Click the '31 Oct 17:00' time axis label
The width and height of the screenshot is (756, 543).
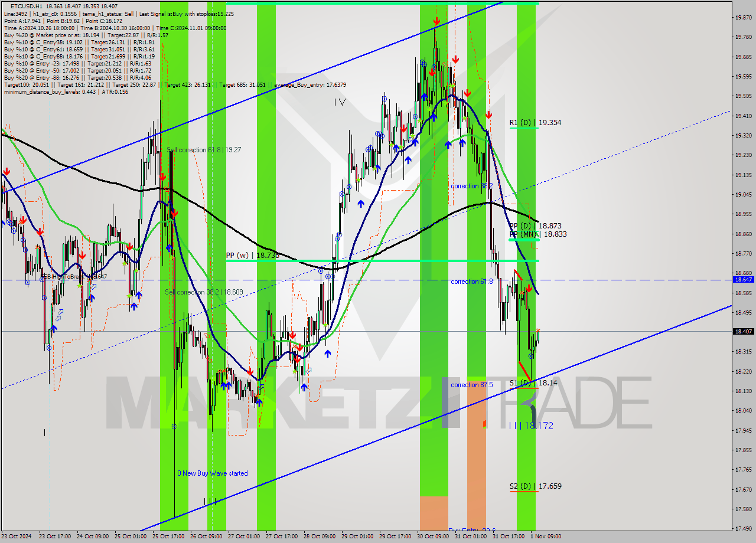(x=509, y=537)
